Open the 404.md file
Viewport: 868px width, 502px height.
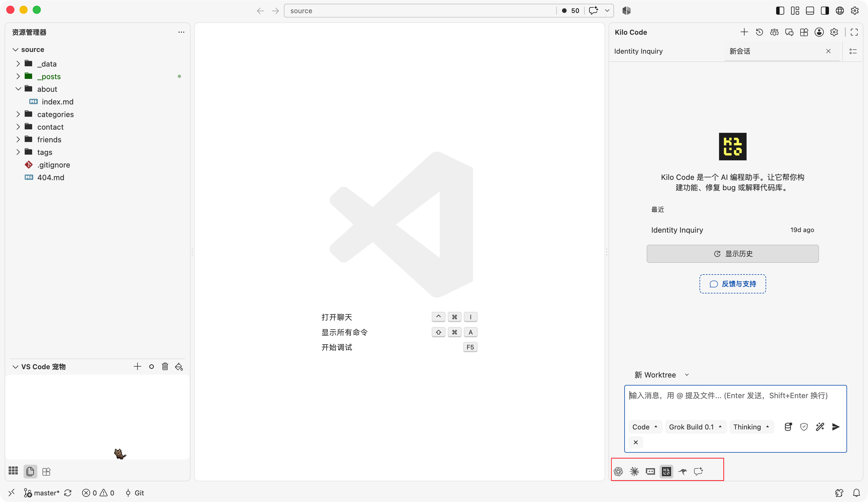tap(50, 177)
